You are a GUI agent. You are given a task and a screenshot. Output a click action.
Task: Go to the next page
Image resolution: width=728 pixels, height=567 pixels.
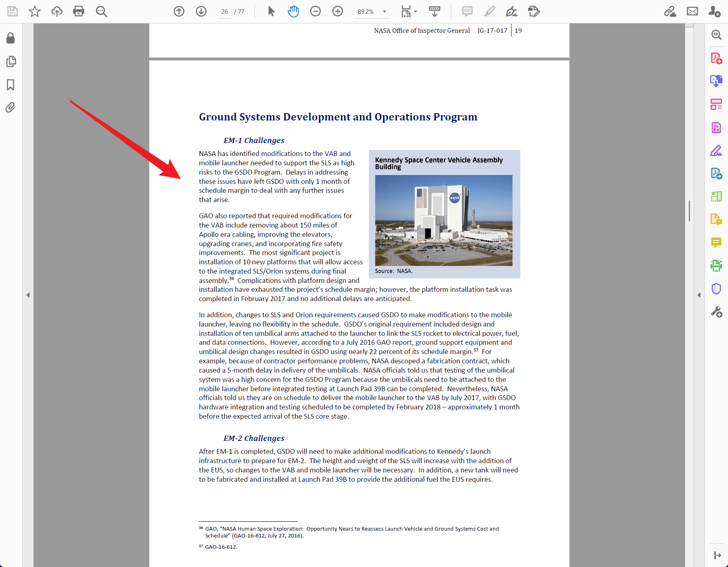pyautogui.click(x=201, y=11)
